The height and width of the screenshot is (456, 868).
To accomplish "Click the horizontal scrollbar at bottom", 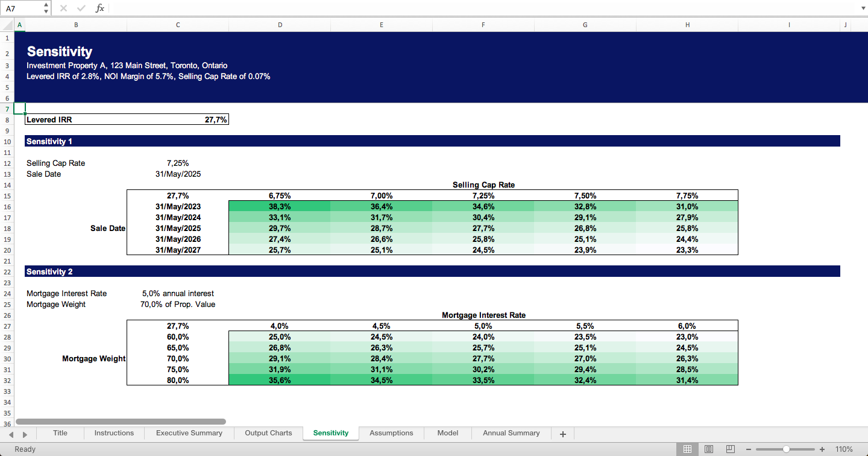I will point(121,422).
